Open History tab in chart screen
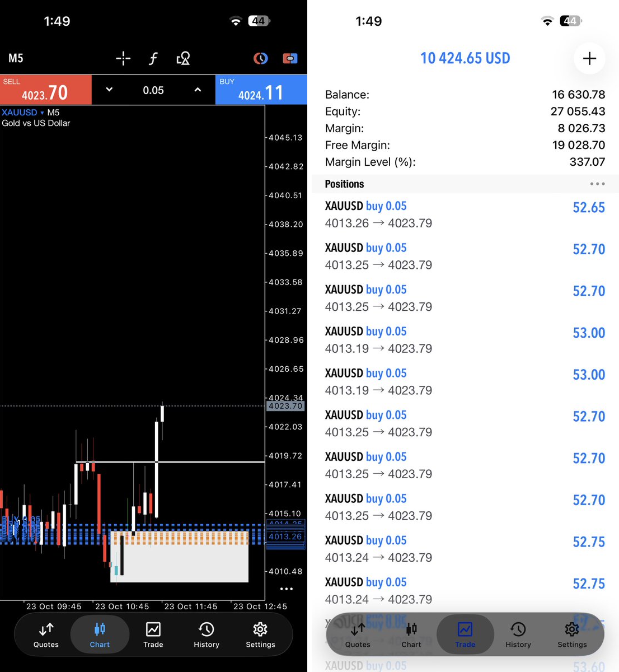The image size is (619, 672). (x=207, y=635)
